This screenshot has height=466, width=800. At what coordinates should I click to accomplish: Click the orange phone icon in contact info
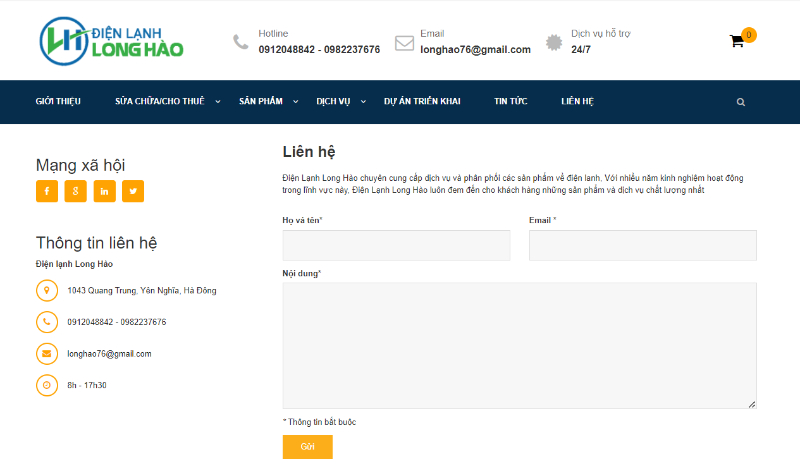47,322
